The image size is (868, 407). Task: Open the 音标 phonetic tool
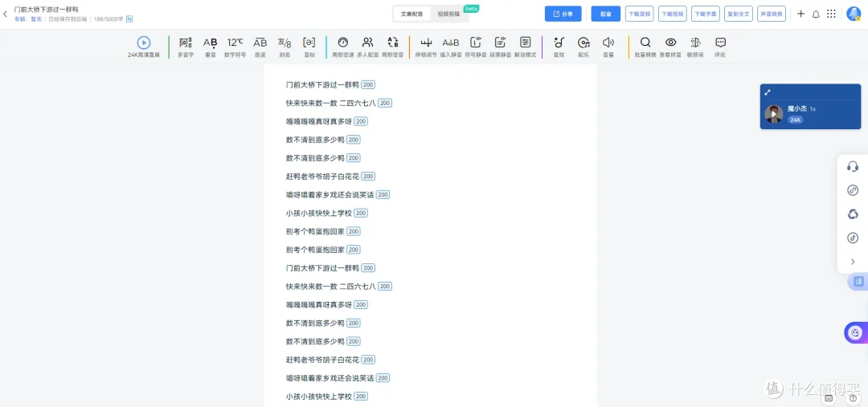coord(309,47)
